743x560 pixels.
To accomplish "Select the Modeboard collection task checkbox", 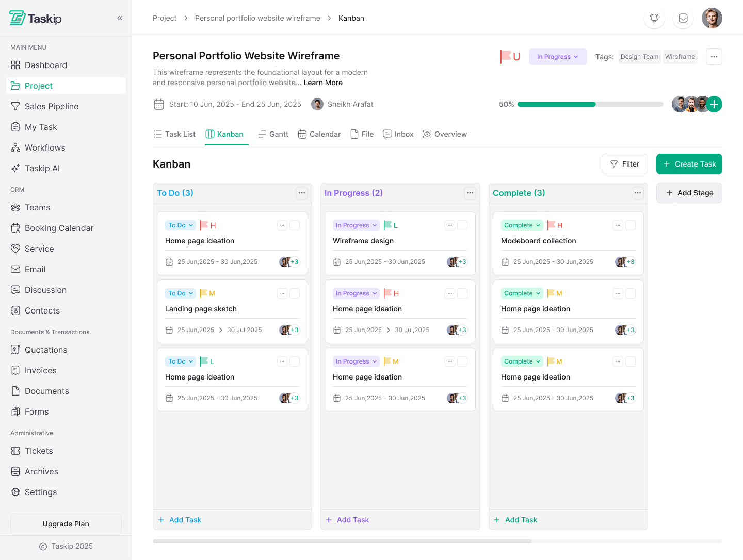I will 631,225.
